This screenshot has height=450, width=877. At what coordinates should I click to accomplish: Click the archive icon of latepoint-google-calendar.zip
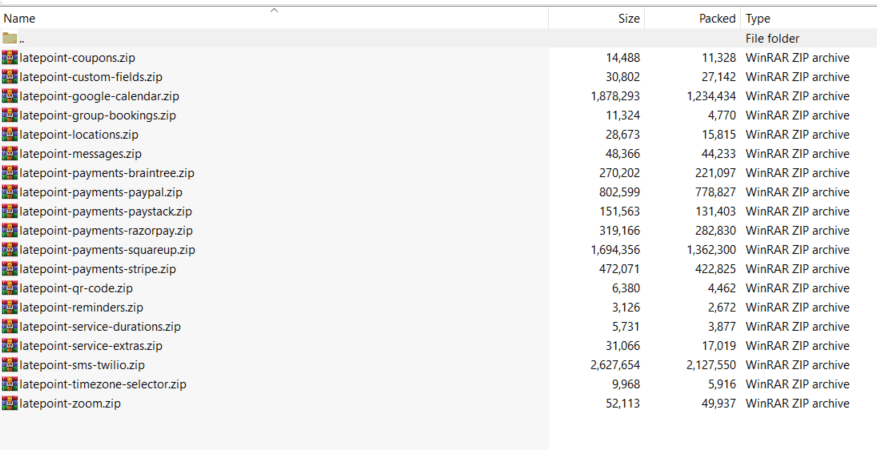click(10, 96)
